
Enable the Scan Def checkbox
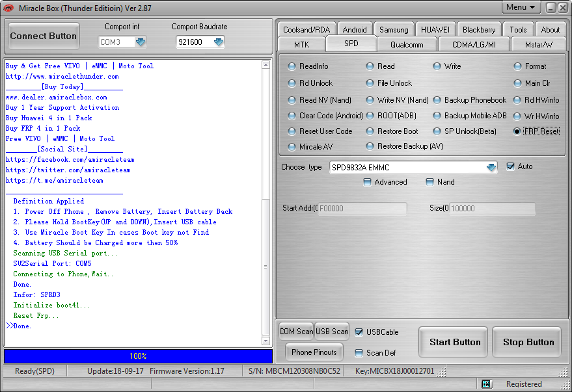[x=359, y=352]
